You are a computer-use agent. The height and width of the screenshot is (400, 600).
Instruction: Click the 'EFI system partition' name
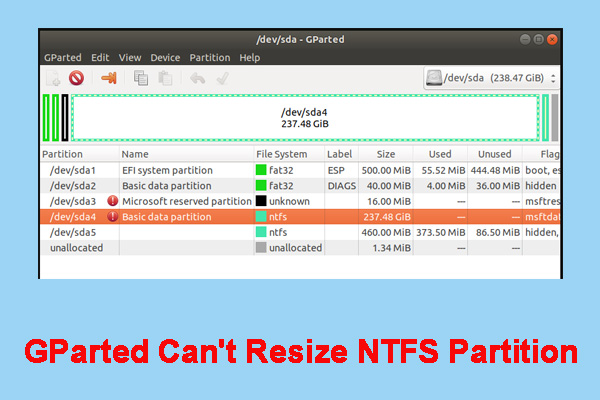167,170
